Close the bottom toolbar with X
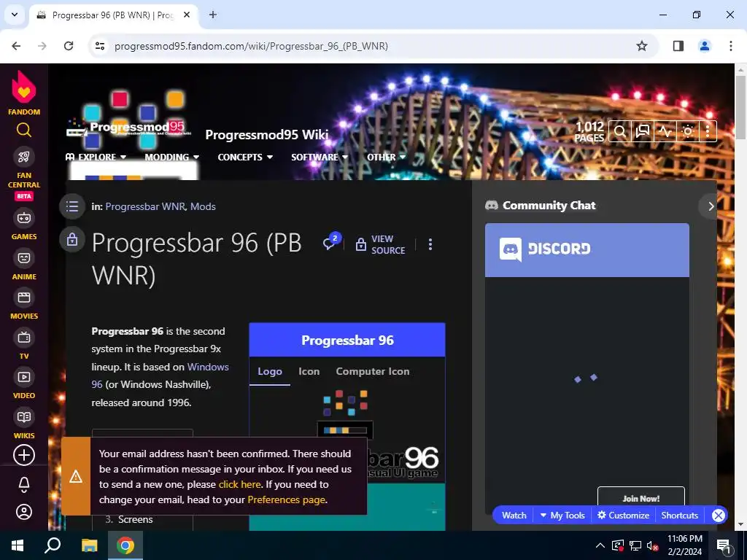747x560 pixels. [719, 516]
